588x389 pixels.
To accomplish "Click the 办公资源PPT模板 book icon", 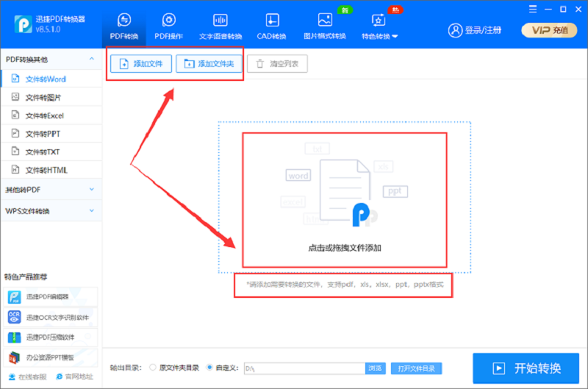I will [14, 357].
